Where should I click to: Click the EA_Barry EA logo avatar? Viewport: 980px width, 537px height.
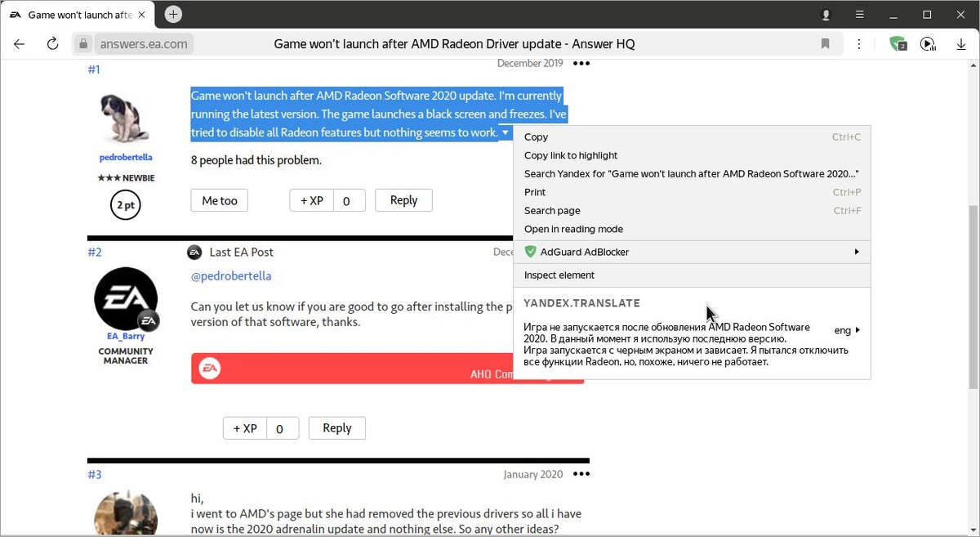pos(126,298)
